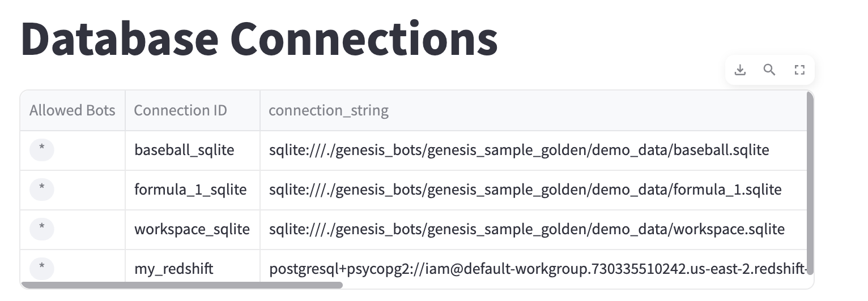This screenshot has width=868, height=301.
Task: Click the baseball.sqlite connection string cell
Action: point(519,150)
